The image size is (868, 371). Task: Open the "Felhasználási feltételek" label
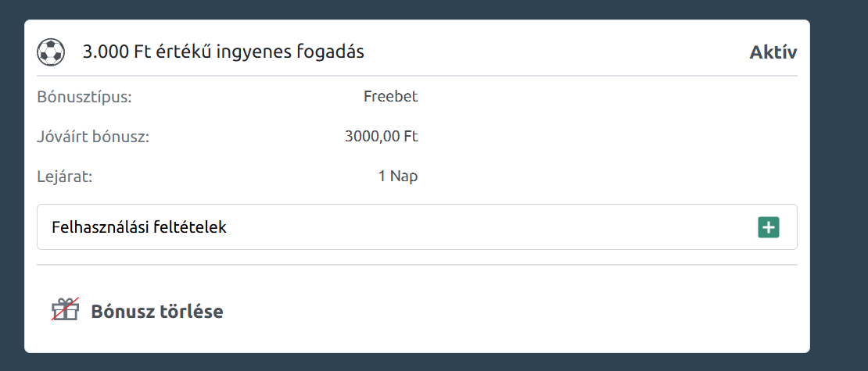click(x=139, y=227)
